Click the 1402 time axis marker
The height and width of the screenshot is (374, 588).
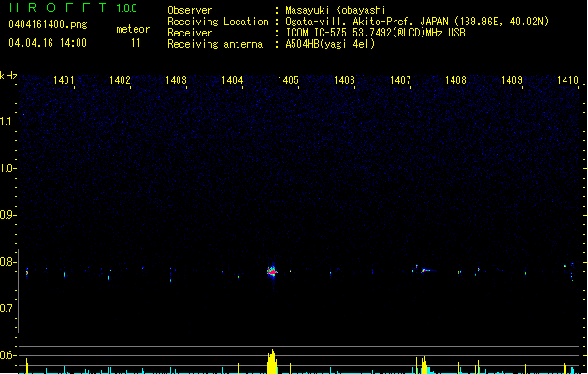coord(120,80)
